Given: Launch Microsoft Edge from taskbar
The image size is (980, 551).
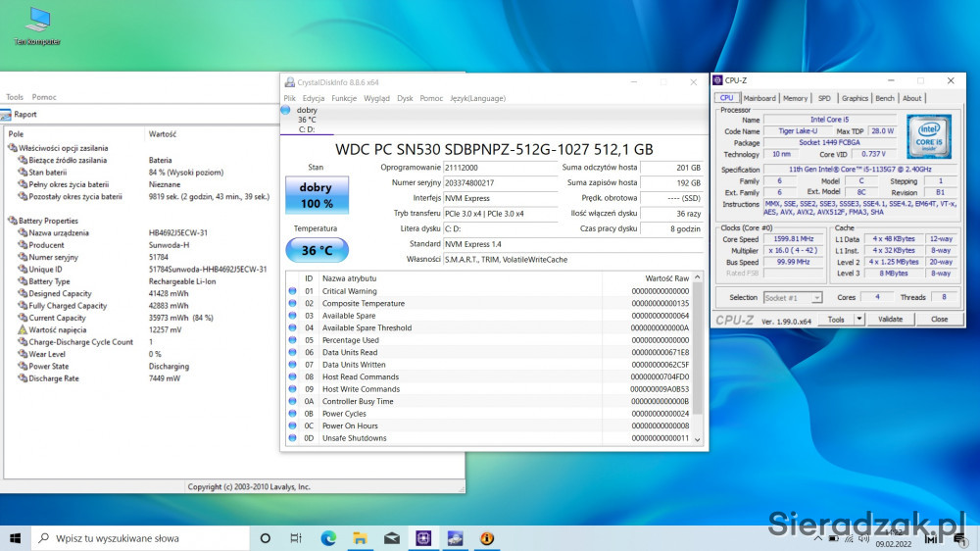Looking at the screenshot, I should [328, 538].
